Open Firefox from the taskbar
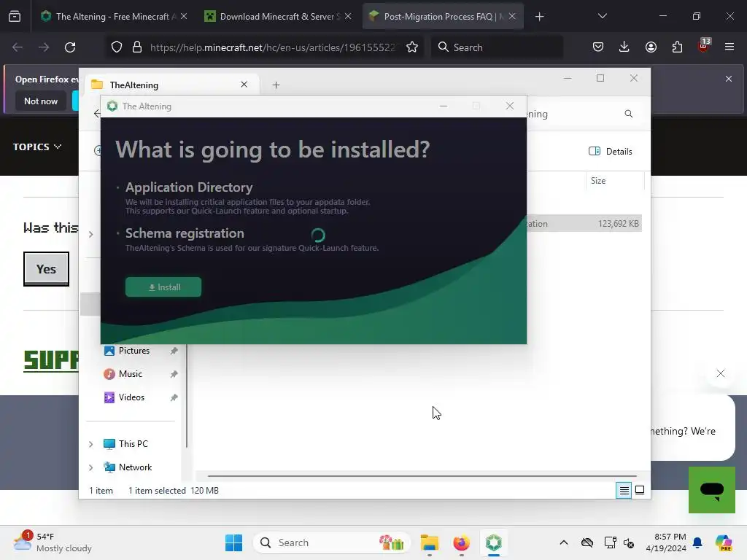Image resolution: width=747 pixels, height=560 pixels. coord(461,542)
